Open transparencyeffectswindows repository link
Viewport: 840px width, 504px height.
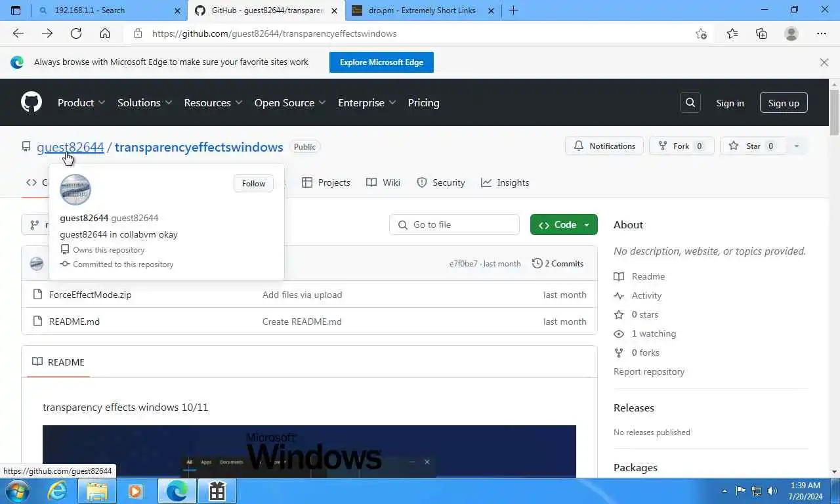coord(199,147)
